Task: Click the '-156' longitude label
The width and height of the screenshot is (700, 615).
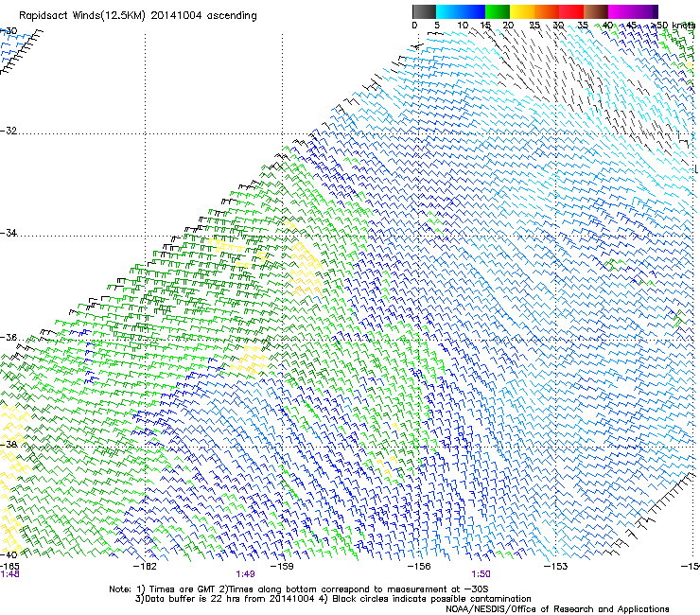Action: pos(419,567)
